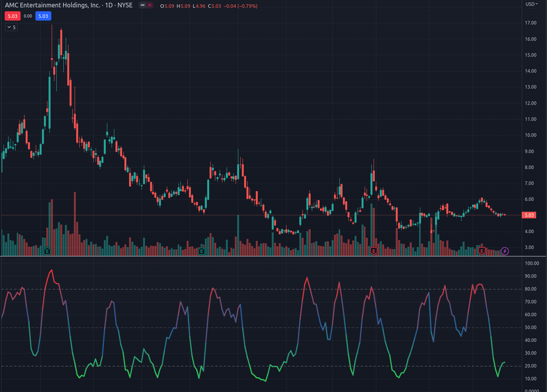Click 12.00 on the price axis
Viewport: 547px width, 392px height.
click(531, 103)
